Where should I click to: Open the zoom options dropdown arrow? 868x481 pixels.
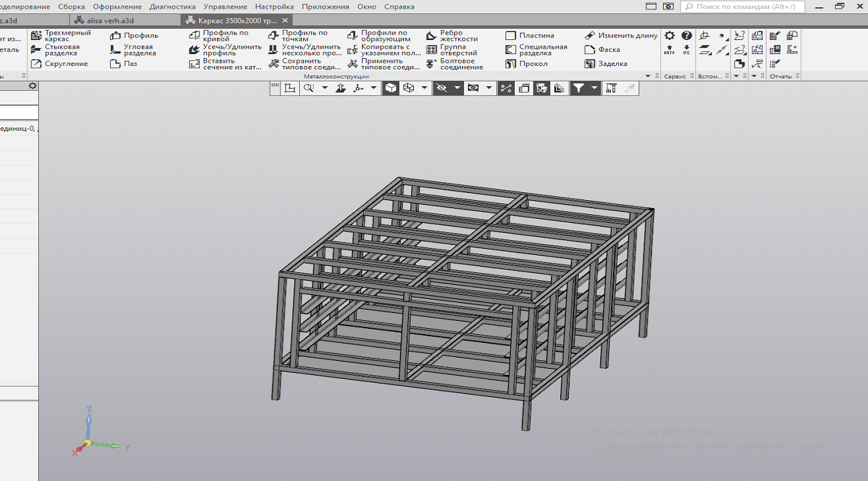(324, 88)
